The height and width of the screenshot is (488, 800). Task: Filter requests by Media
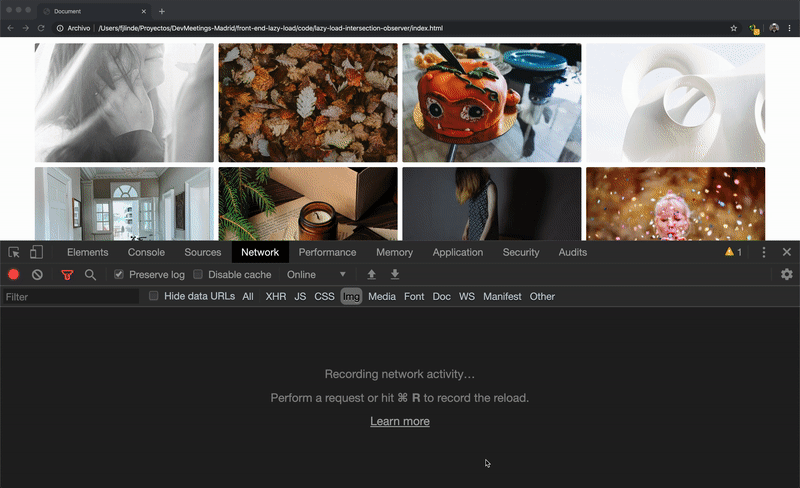tap(382, 297)
